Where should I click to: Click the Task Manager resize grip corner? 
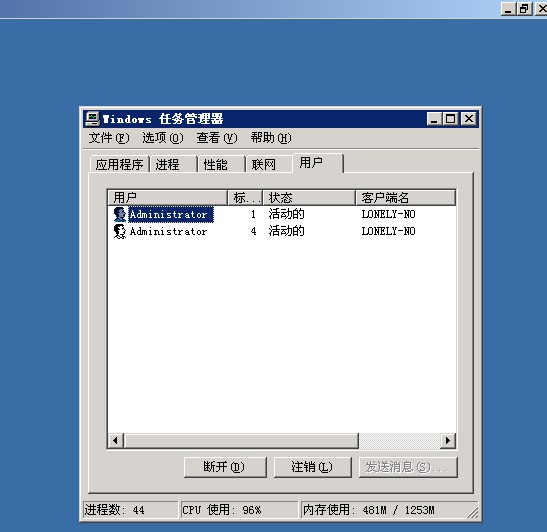click(x=473, y=513)
